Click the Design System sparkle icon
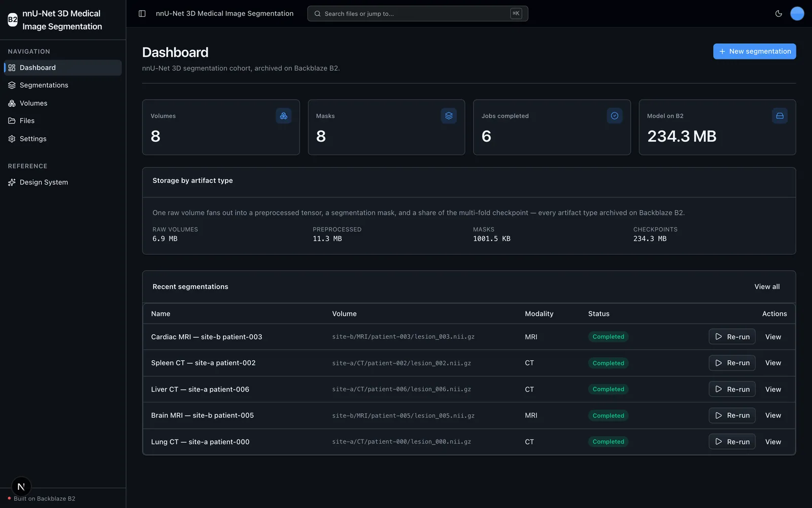812x508 pixels. pos(12,182)
